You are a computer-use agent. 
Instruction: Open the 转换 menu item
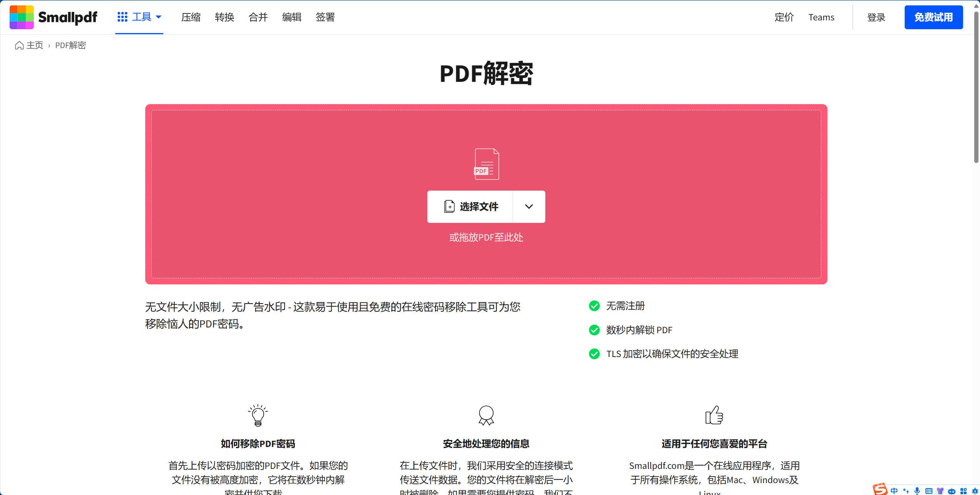(x=224, y=17)
